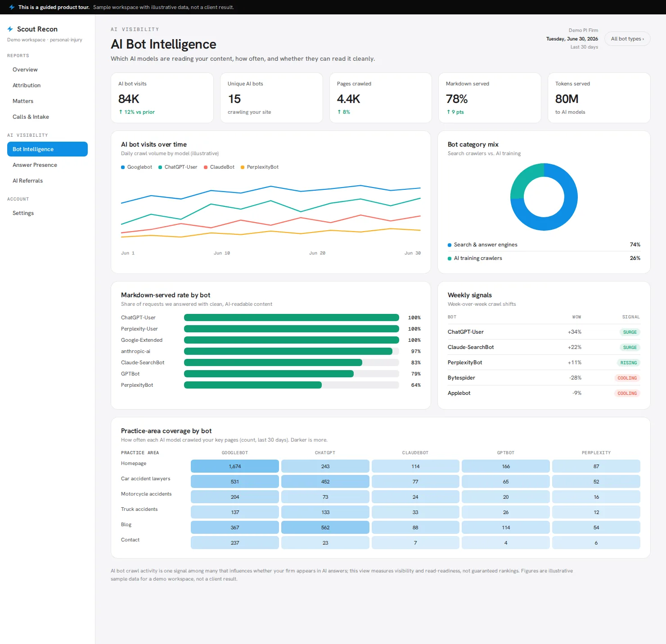Click the Unique AI bots card
Viewport: 666px width, 644px height.
click(x=271, y=98)
